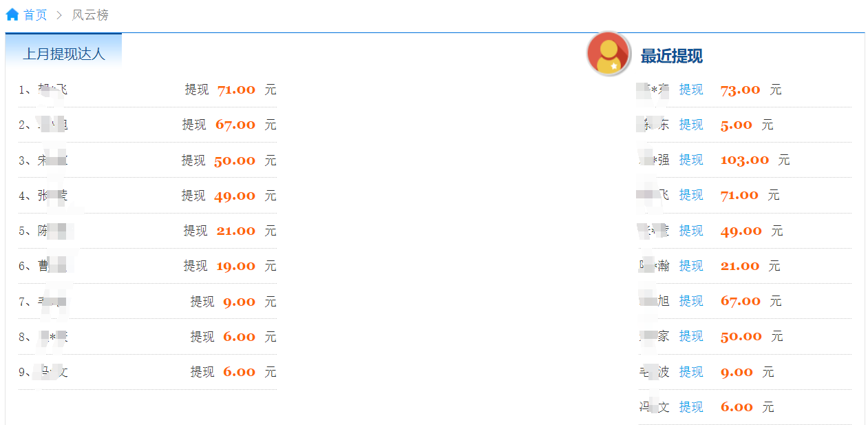Click the 67.00 amount in rank 2
This screenshot has width=868, height=425.
coord(235,125)
